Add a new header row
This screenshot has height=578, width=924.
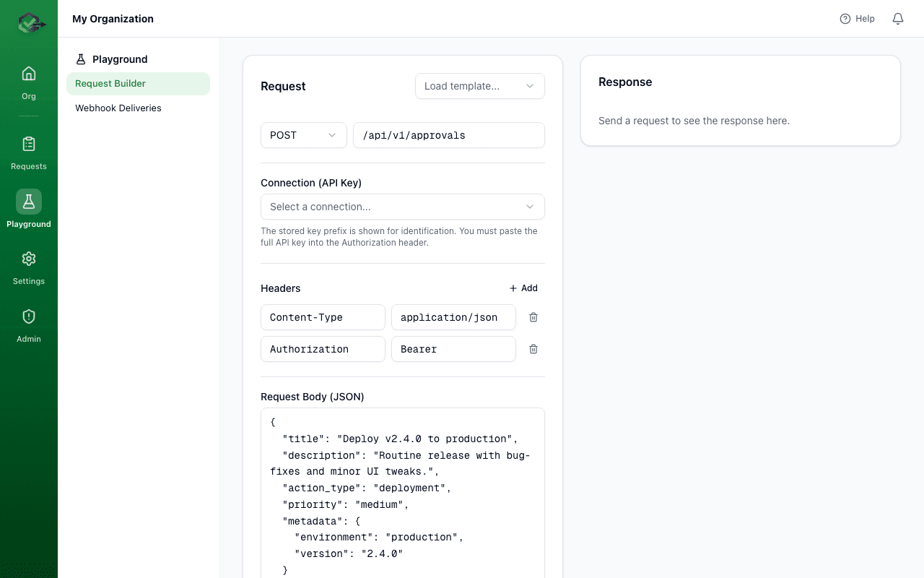coord(523,288)
